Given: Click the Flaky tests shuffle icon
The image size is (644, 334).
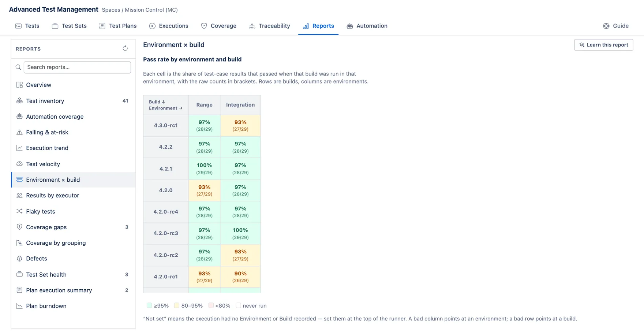Looking at the screenshot, I should (x=19, y=211).
